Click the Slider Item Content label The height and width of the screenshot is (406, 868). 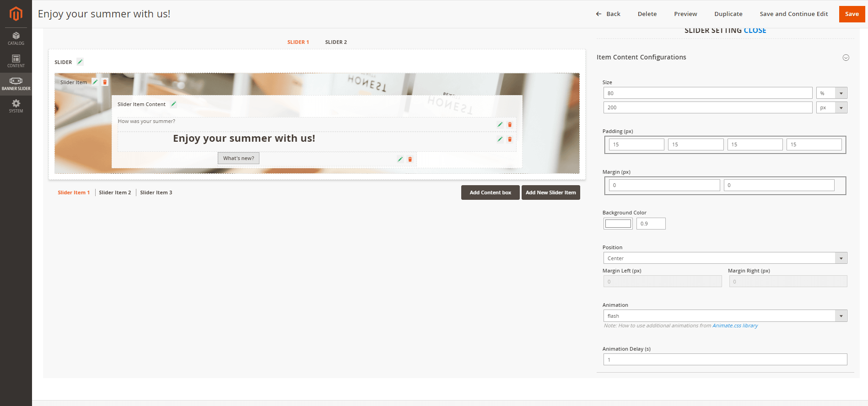[141, 104]
